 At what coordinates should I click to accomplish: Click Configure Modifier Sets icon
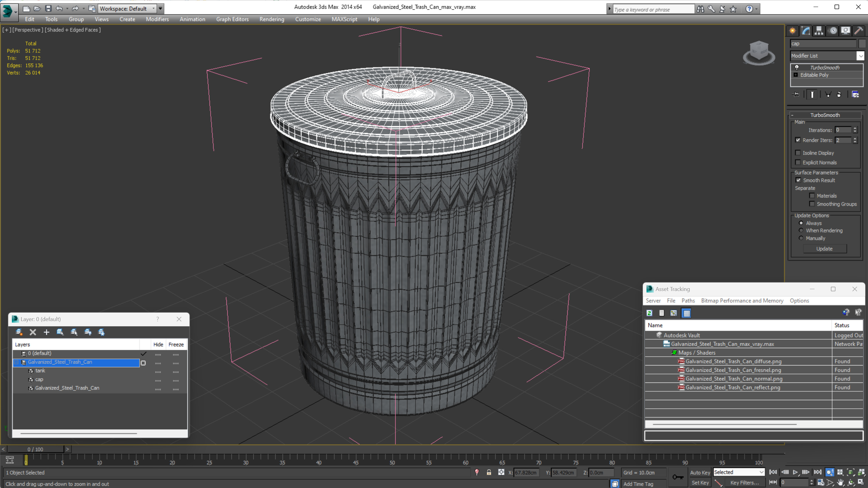click(855, 94)
